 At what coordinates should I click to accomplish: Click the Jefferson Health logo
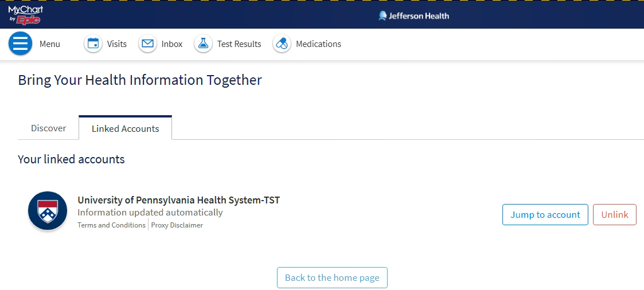[x=413, y=16]
